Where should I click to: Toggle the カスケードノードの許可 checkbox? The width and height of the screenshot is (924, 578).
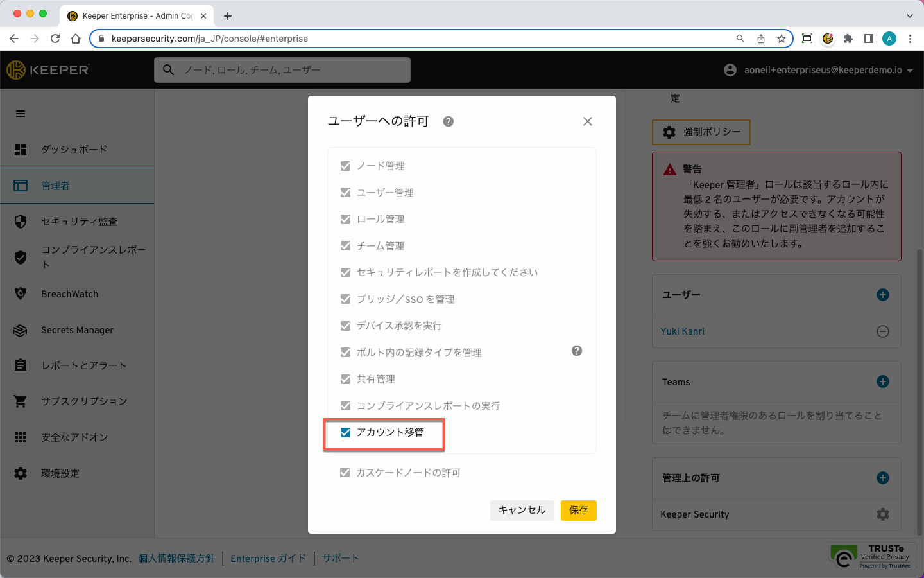click(345, 473)
